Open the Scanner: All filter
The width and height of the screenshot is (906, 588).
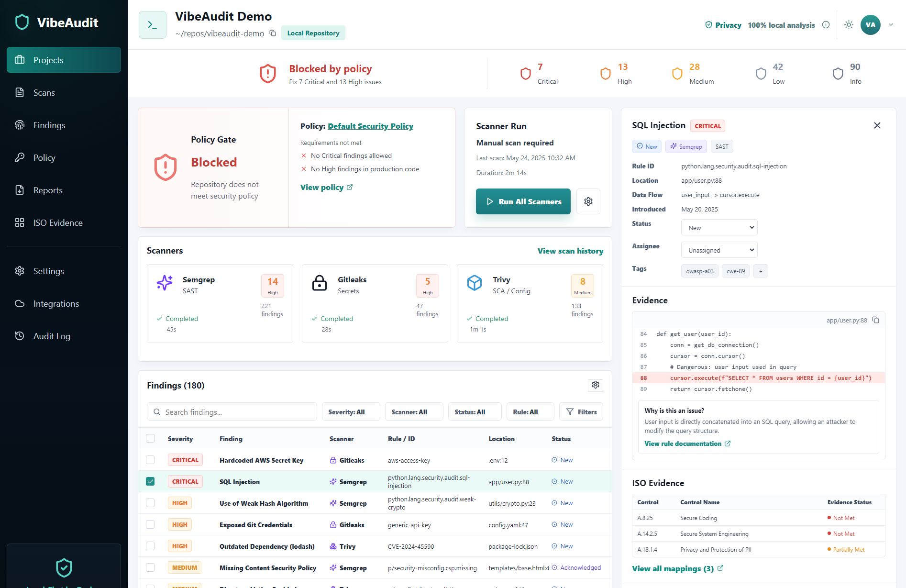click(414, 412)
